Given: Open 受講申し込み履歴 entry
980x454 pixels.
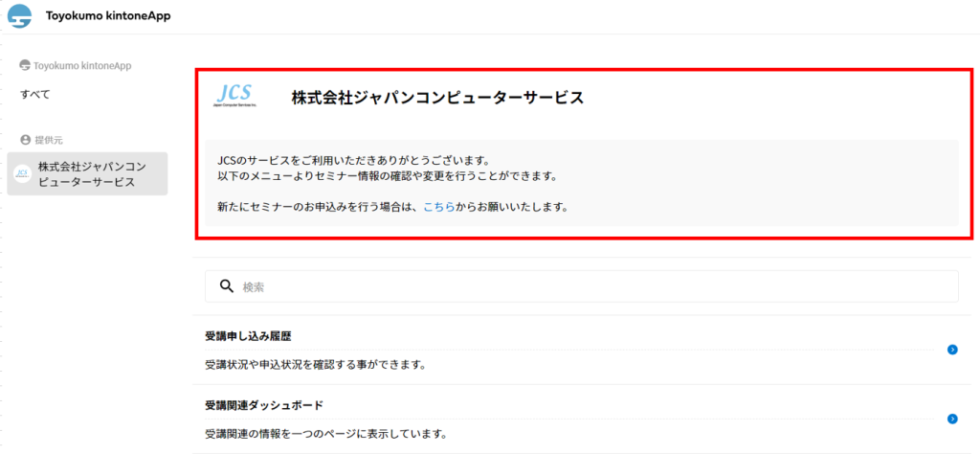Looking at the screenshot, I should (581, 350).
